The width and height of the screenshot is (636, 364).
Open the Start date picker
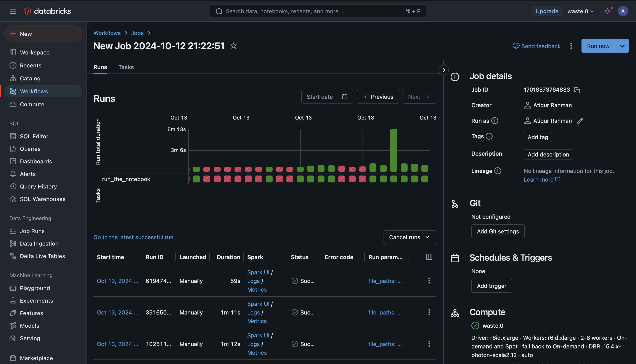click(x=327, y=96)
